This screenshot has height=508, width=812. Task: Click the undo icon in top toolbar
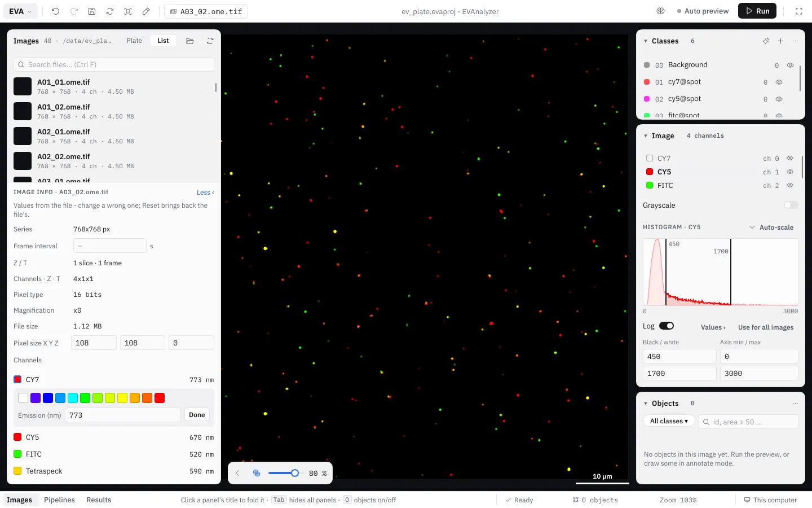(x=55, y=11)
